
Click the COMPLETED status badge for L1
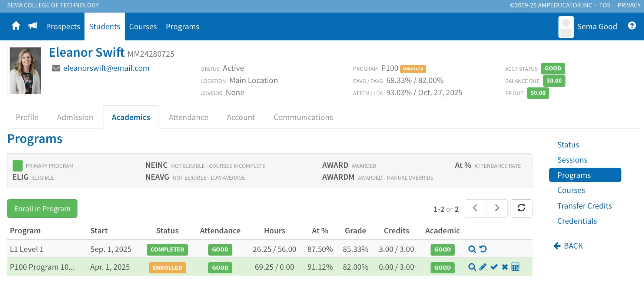point(167,250)
